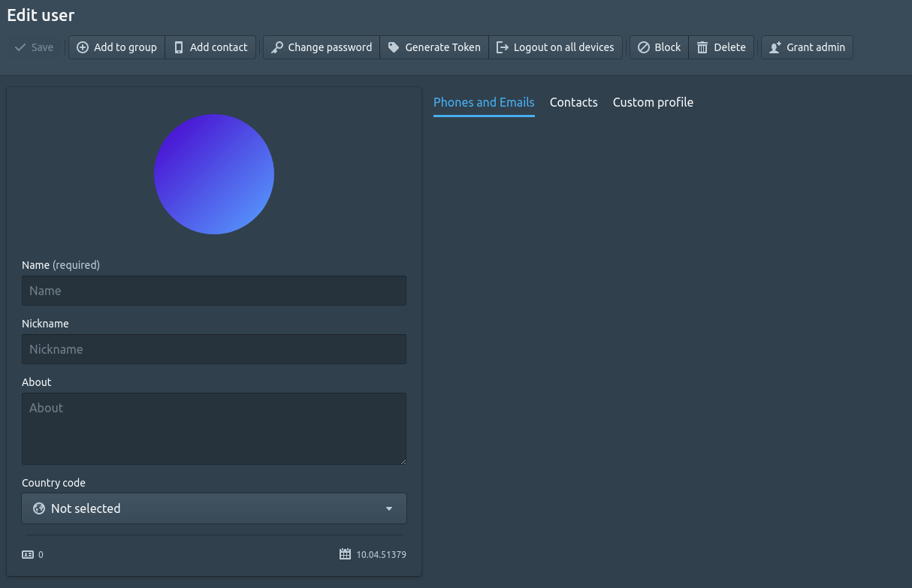Focus the Nickname input field

pyautogui.click(x=214, y=349)
